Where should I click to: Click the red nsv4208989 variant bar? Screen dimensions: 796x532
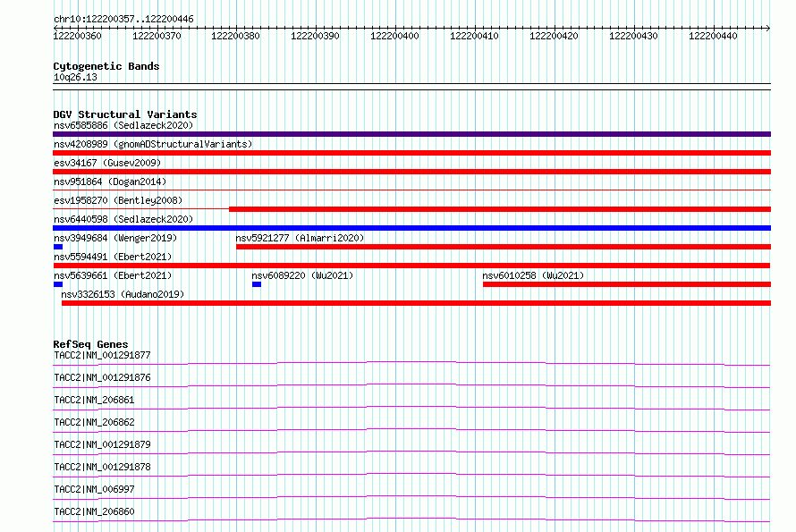[x=411, y=153]
